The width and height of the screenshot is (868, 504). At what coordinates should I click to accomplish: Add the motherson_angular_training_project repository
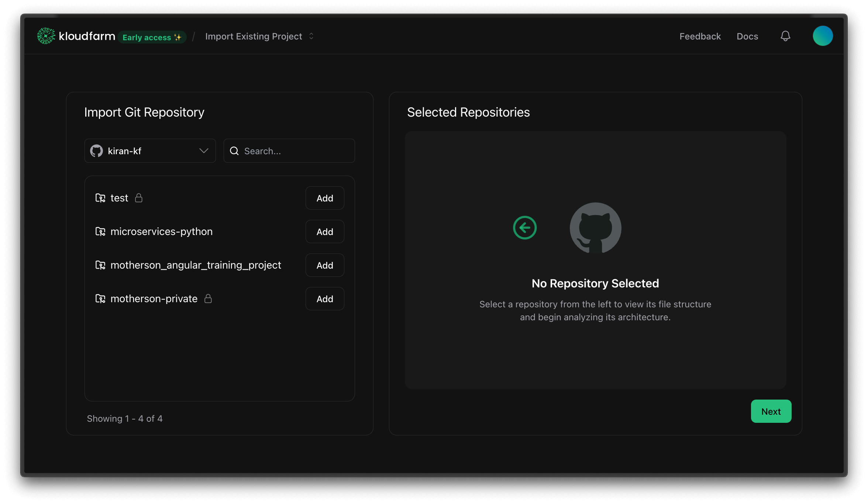pos(324,265)
